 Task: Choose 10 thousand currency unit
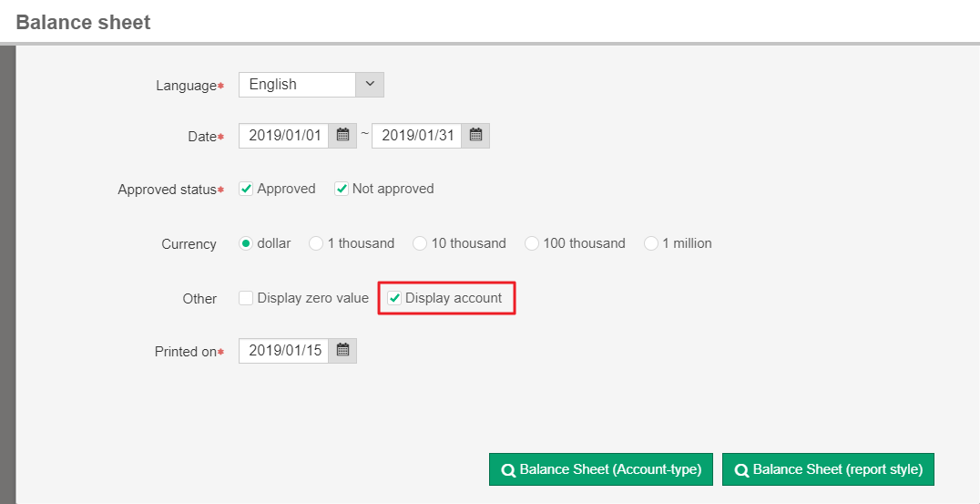click(420, 244)
